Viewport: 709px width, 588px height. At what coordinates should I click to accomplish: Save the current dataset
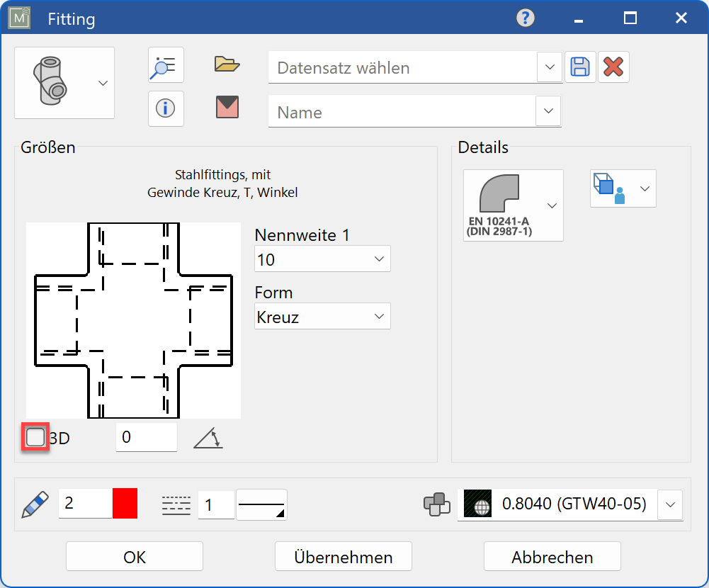click(580, 66)
